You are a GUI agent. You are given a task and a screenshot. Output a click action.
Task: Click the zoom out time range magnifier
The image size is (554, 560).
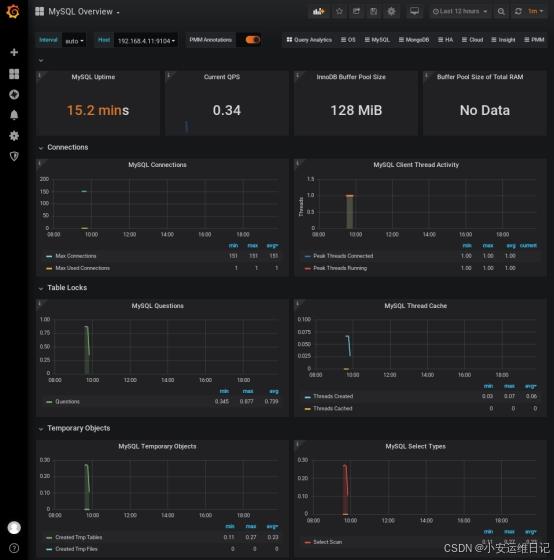pos(501,11)
